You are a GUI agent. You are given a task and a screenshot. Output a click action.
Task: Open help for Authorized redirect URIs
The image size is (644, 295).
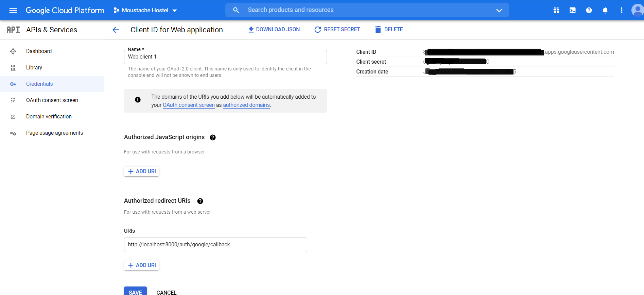click(200, 201)
